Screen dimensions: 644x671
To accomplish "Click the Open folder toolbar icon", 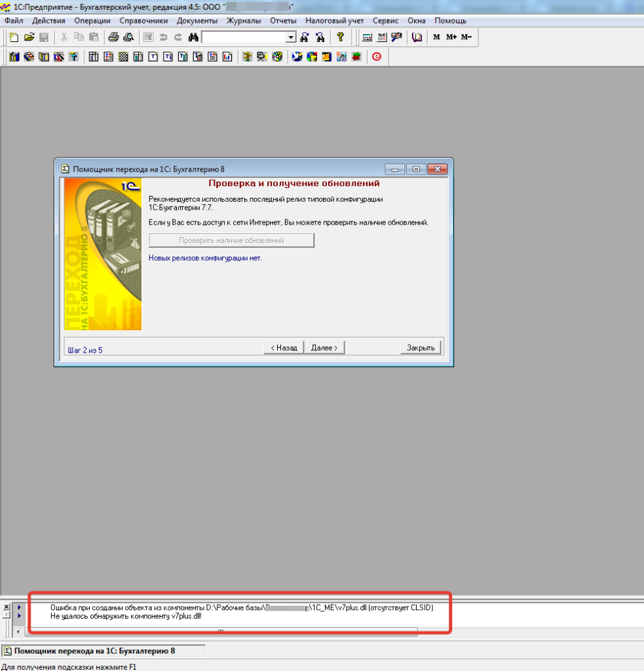I will coord(29,37).
